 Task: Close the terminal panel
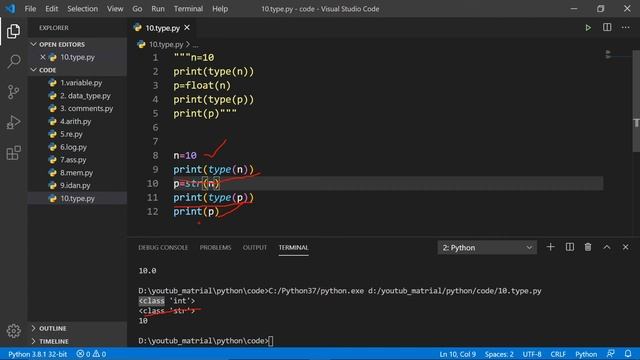tap(625, 247)
